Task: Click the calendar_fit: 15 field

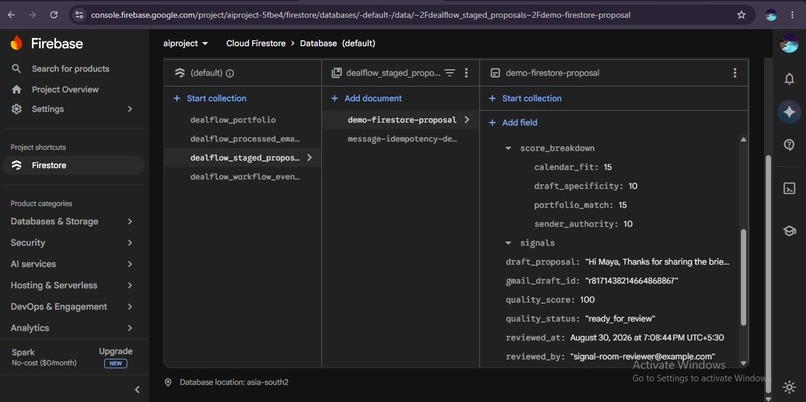Action: [573, 167]
